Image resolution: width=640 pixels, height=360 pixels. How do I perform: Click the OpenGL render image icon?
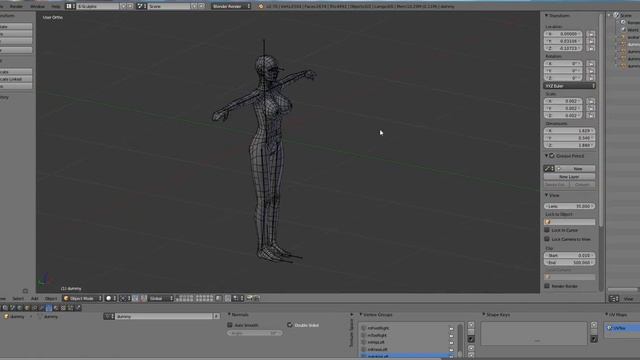coord(249,298)
